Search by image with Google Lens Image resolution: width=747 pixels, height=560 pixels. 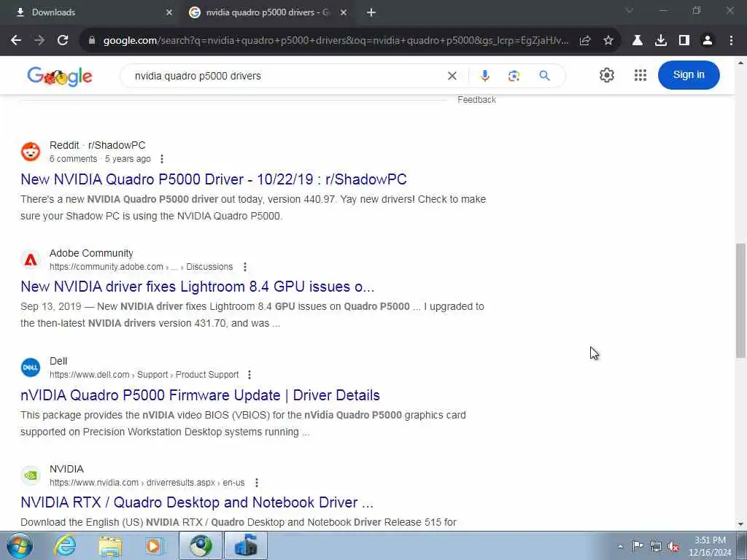[x=514, y=76]
